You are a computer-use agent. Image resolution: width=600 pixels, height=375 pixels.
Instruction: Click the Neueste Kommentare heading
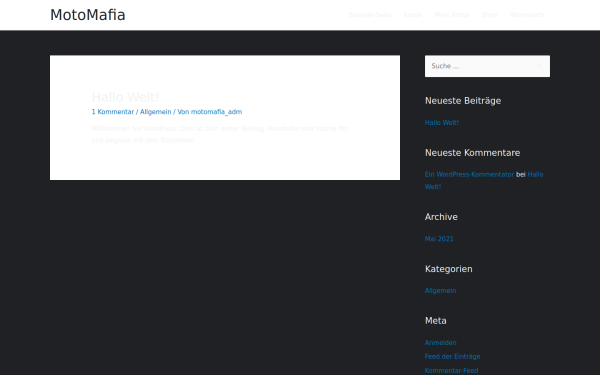coord(472,153)
